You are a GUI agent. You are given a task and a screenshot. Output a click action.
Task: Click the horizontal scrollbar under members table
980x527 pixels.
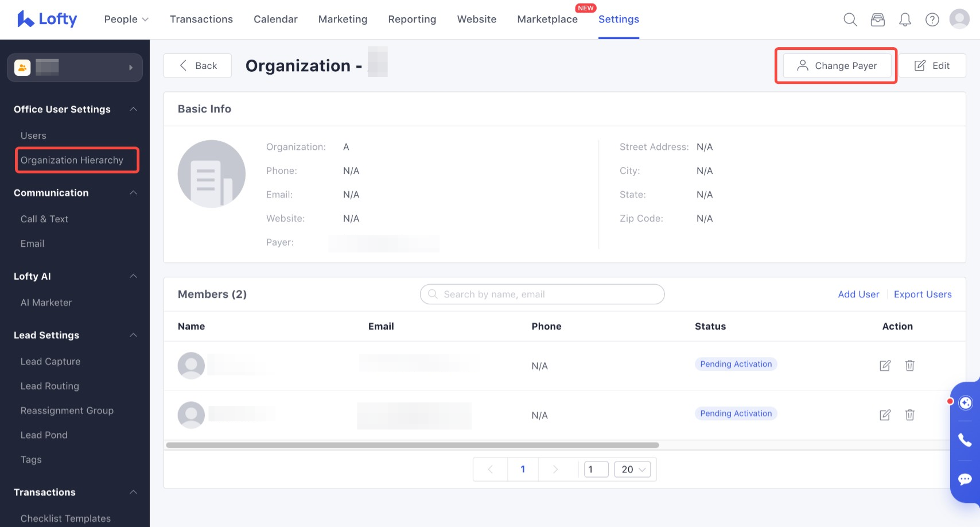(412, 445)
